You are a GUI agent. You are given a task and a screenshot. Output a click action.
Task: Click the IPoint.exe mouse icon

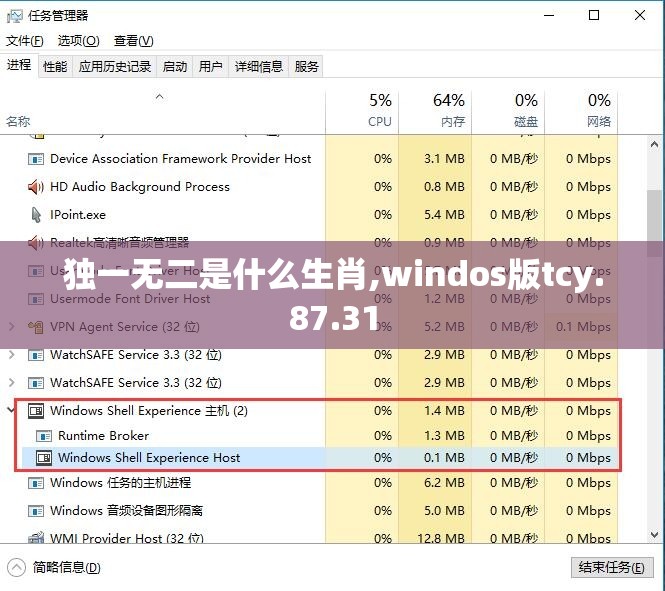36,215
